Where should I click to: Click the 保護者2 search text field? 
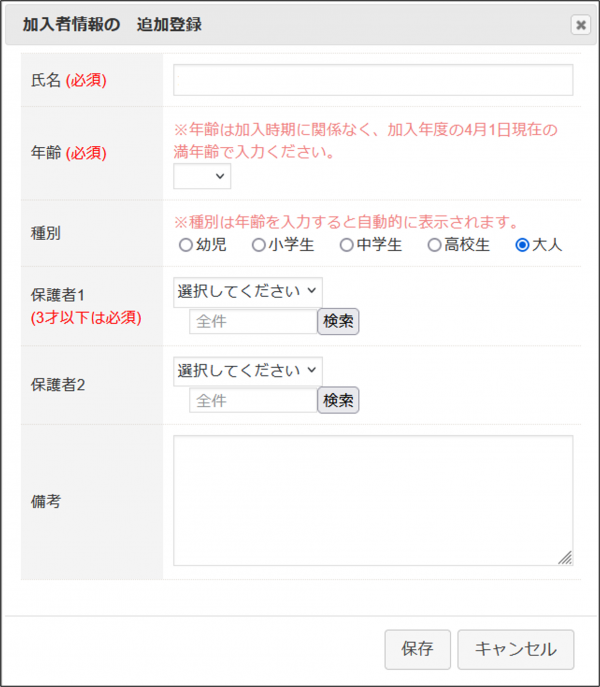[x=253, y=401]
